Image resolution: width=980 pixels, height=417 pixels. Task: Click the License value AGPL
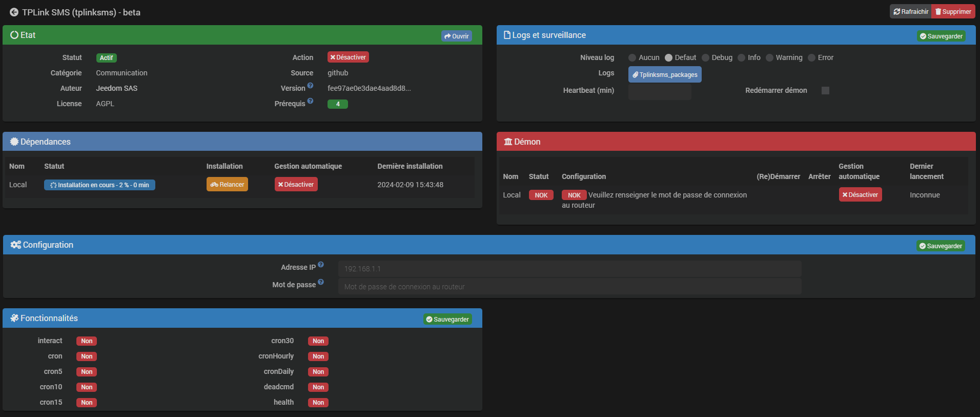coord(105,104)
